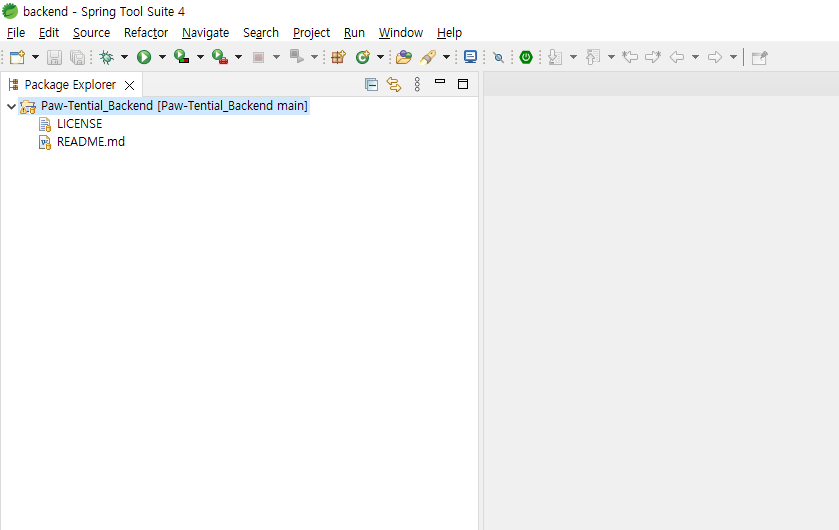The height and width of the screenshot is (530, 839).
Task: Open the Window menu
Action: click(x=401, y=33)
